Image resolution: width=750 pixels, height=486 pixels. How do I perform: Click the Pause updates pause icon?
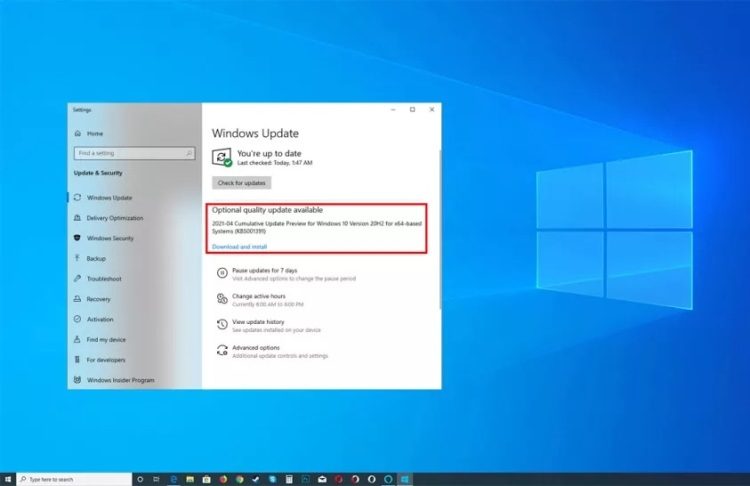coord(220,273)
